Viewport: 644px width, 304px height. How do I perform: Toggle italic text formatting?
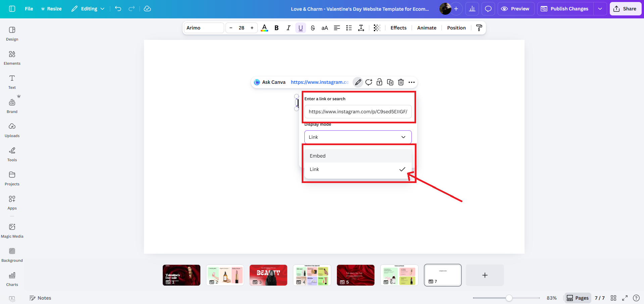[288, 28]
